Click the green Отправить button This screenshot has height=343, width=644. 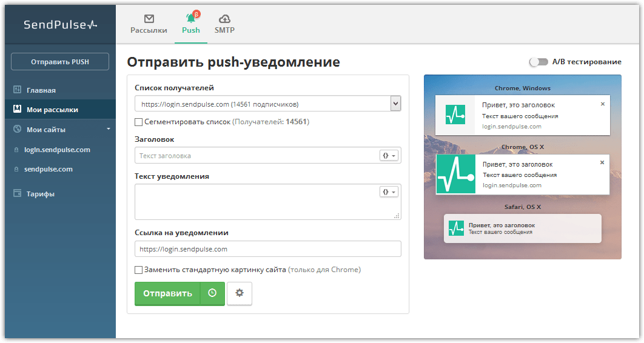coord(167,293)
